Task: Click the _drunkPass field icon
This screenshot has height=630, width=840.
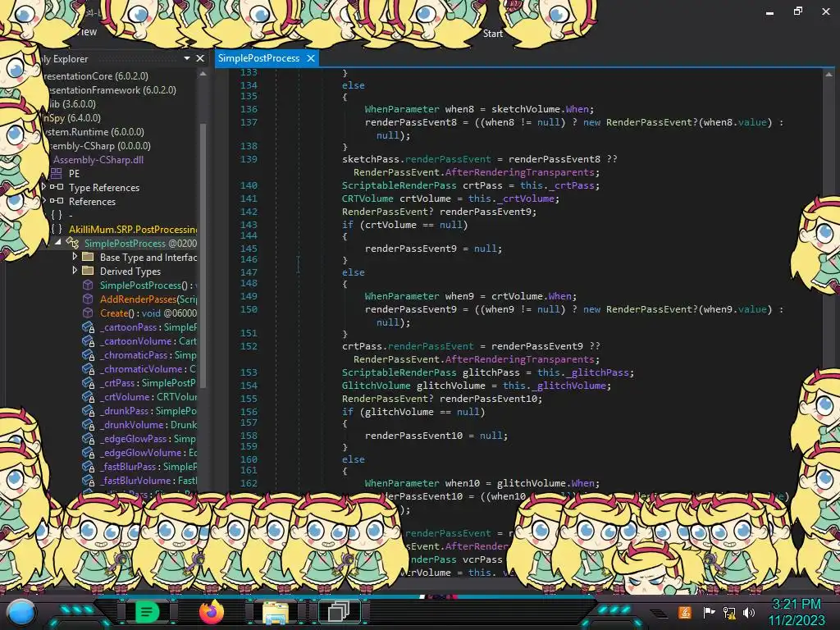Action: point(88,410)
